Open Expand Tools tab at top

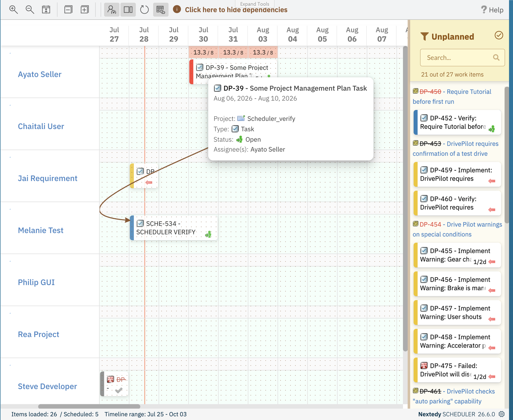[x=255, y=4]
